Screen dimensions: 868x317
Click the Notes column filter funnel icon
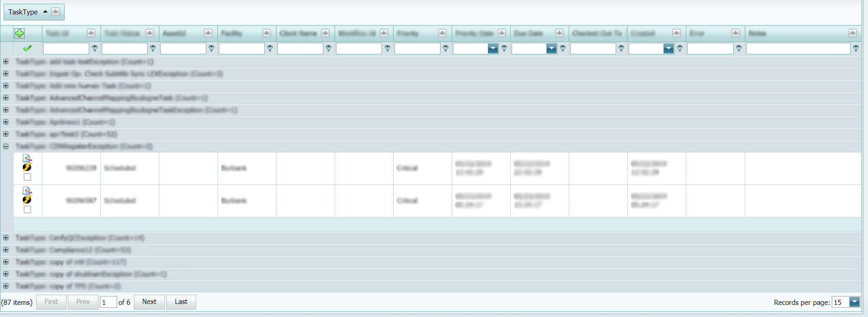click(x=856, y=48)
